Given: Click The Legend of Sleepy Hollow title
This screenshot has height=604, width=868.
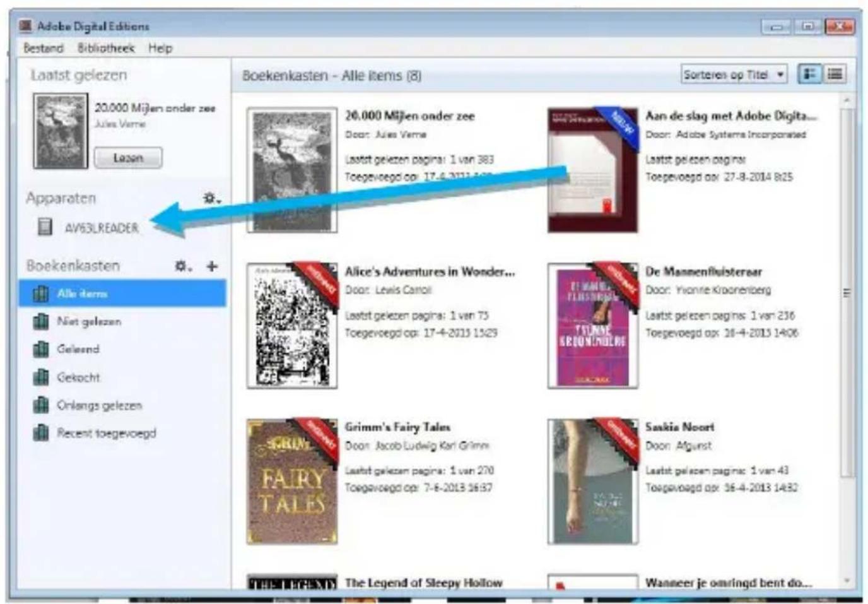Looking at the screenshot, I should pos(423,583).
